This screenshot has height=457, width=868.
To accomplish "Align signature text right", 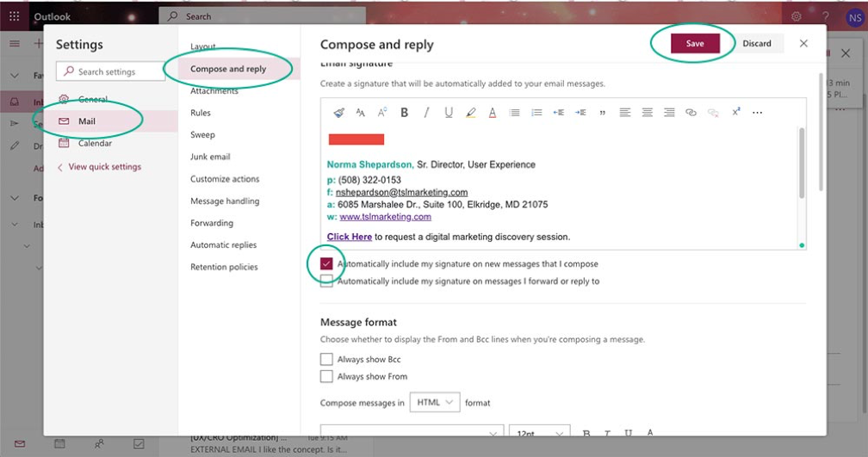I will coord(669,112).
